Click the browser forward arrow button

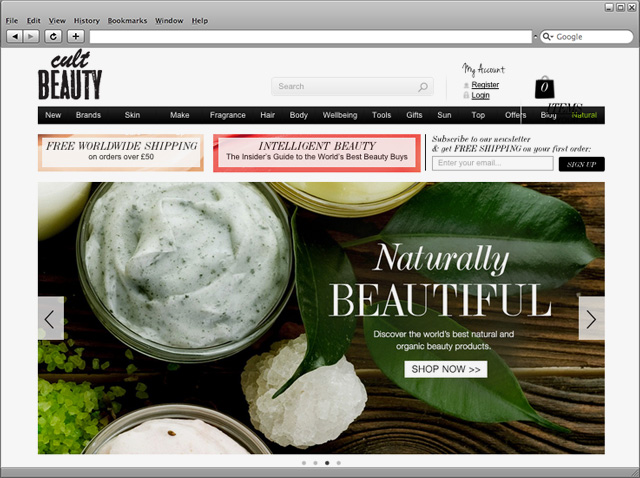coord(31,36)
